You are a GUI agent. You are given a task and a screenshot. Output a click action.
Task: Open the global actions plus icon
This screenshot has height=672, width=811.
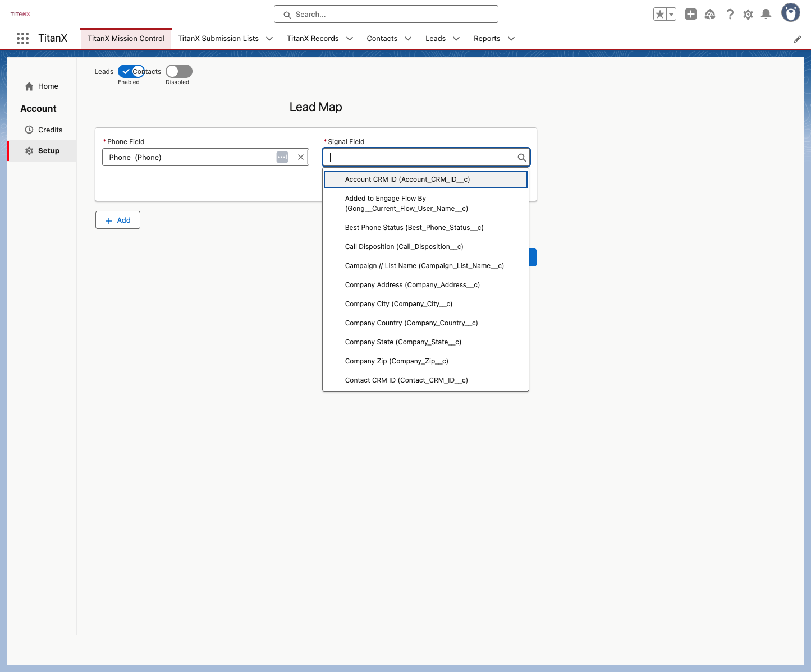(691, 14)
